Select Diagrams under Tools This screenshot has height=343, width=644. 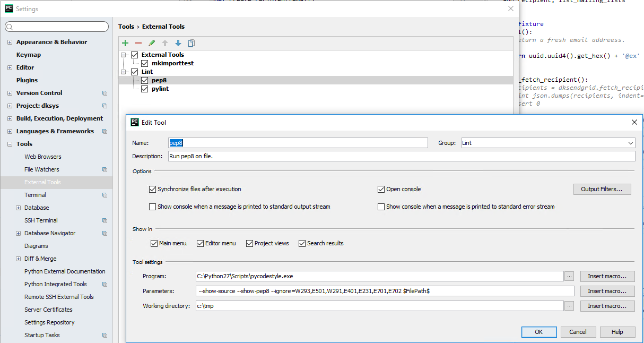tap(36, 246)
